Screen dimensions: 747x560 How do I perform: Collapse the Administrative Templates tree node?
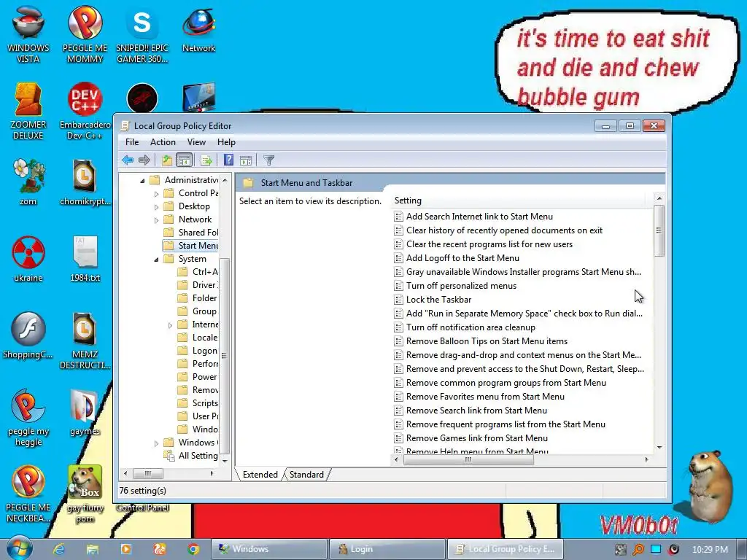142,181
